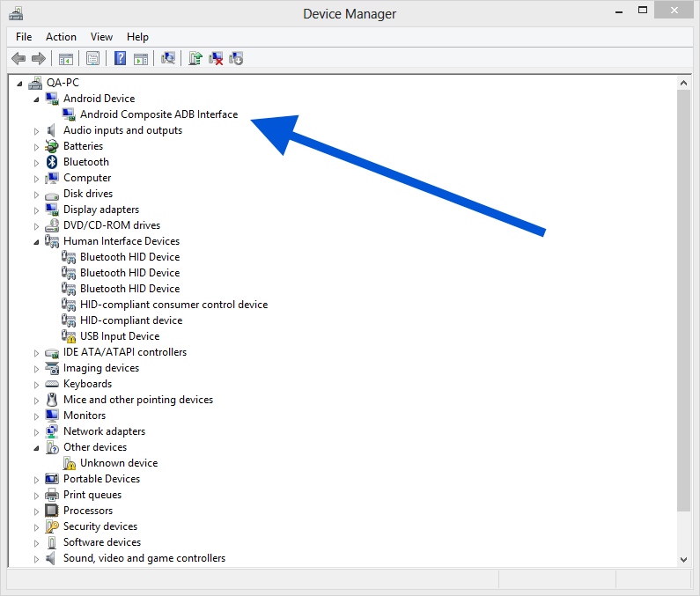The image size is (700, 596).
Task: Click the DVD/CD-ROM drives icon
Action: (52, 225)
